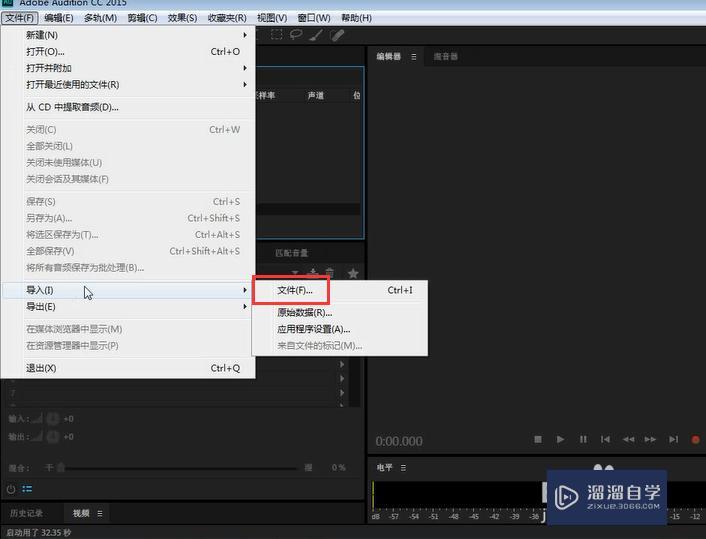This screenshot has height=539, width=706.
Task: Open the 效果(S) menu
Action: pyautogui.click(x=182, y=18)
